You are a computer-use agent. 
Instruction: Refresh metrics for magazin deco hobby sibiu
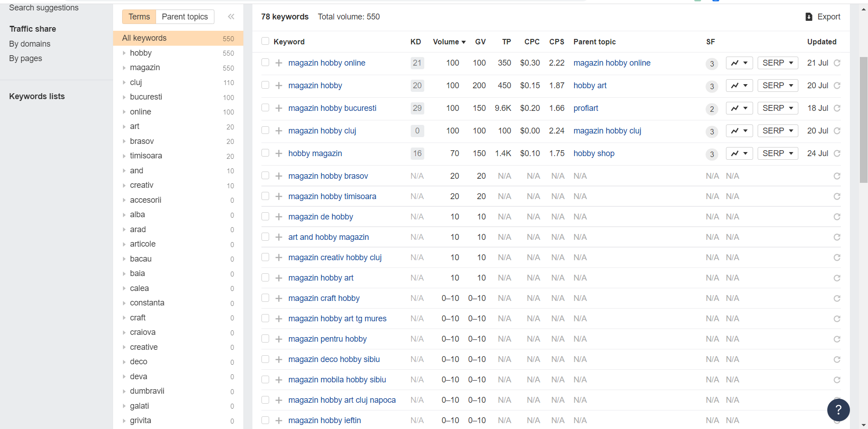pyautogui.click(x=837, y=359)
